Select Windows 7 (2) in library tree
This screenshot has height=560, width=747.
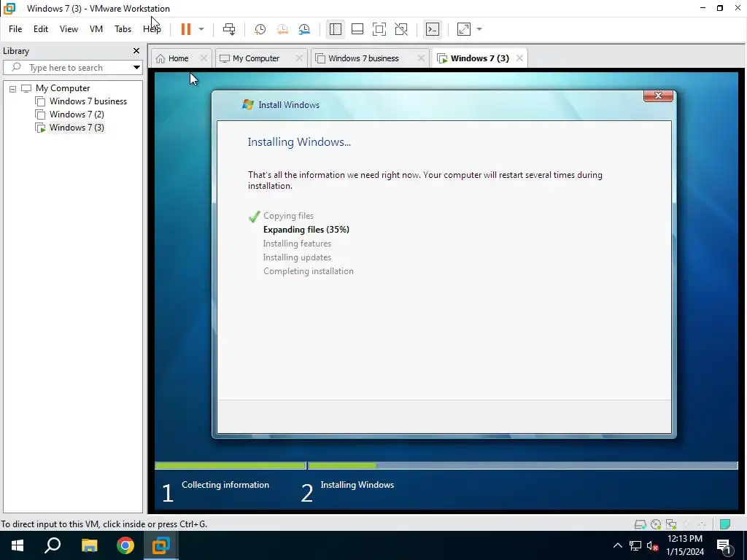77,114
